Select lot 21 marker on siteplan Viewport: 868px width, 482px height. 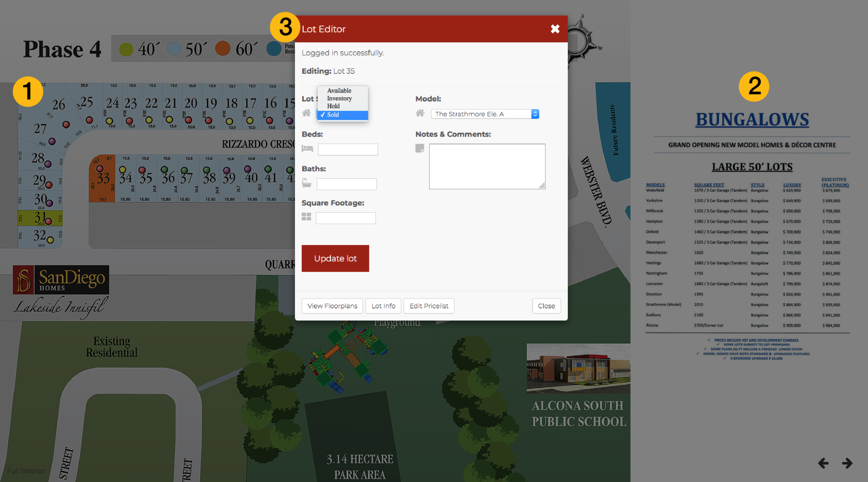tap(169, 119)
